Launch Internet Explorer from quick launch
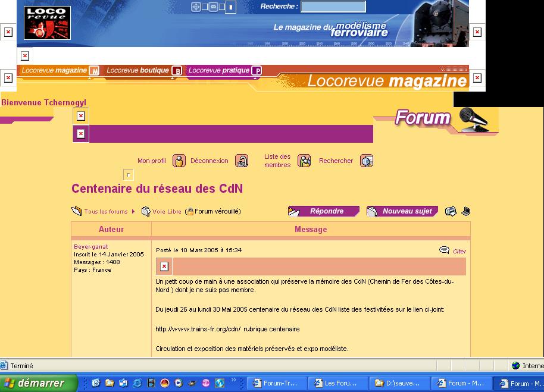Screen dimensions: 544x392 (137, 383)
